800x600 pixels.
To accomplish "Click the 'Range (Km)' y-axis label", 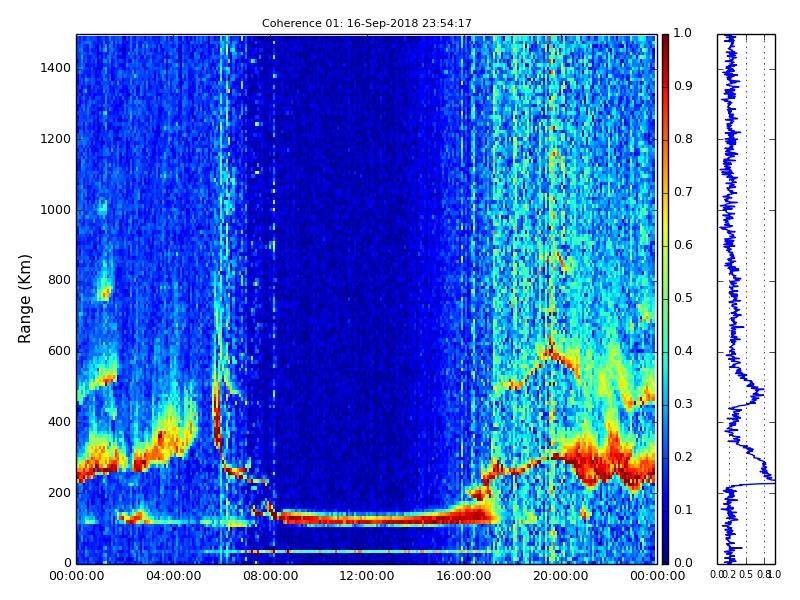I will 24,299.
